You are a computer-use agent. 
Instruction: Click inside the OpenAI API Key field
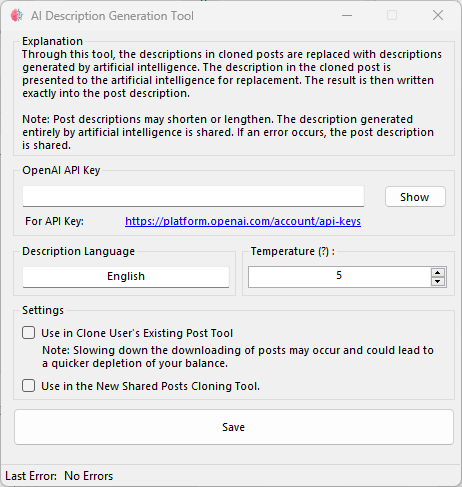coord(193,196)
